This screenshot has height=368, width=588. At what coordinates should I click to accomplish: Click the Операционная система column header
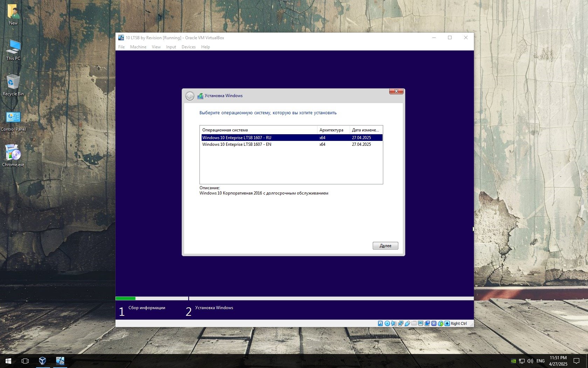(225, 130)
